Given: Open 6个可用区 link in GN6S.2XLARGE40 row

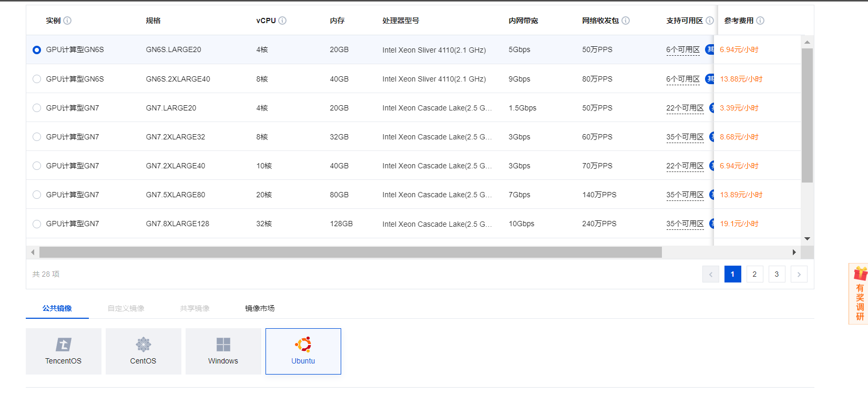Looking at the screenshot, I should pos(683,79).
